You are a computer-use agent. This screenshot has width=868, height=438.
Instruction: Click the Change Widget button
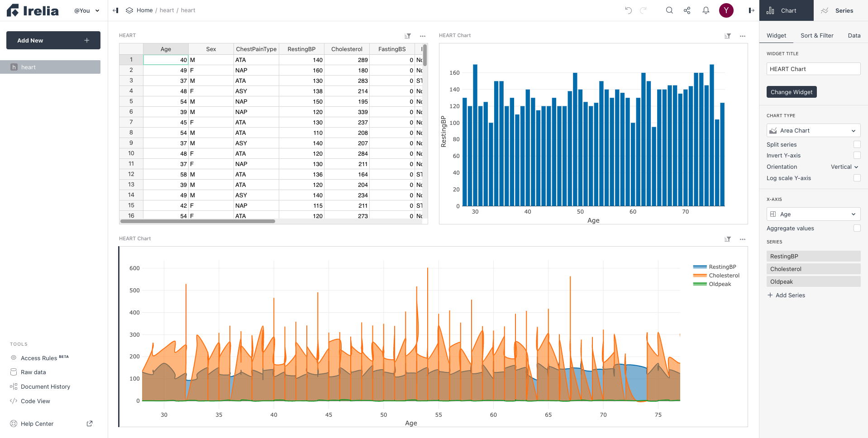(x=792, y=92)
